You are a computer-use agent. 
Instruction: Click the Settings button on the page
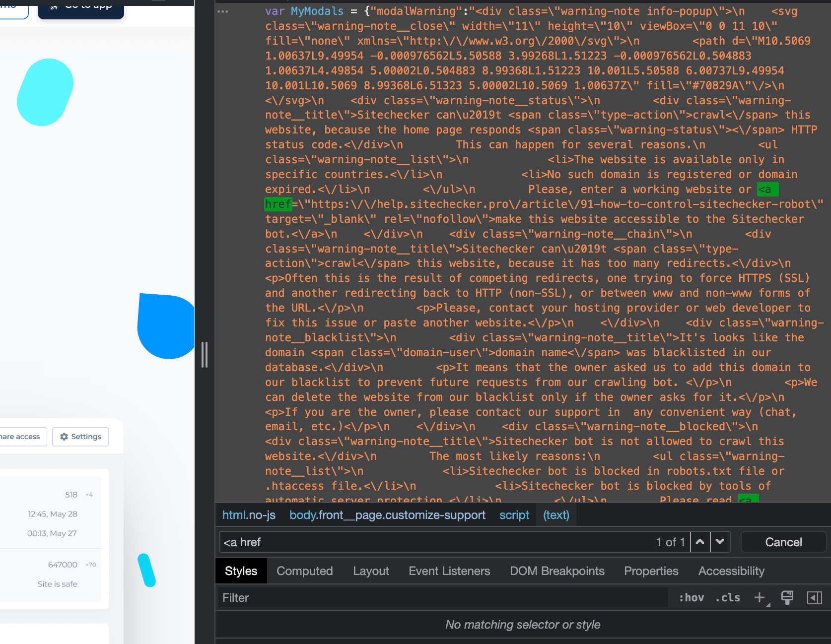tap(80, 437)
